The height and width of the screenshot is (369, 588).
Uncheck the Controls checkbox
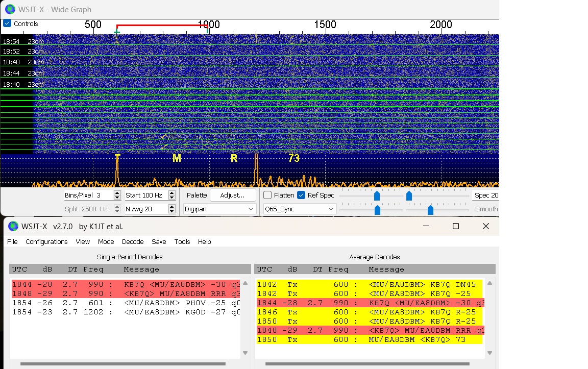(7, 23)
